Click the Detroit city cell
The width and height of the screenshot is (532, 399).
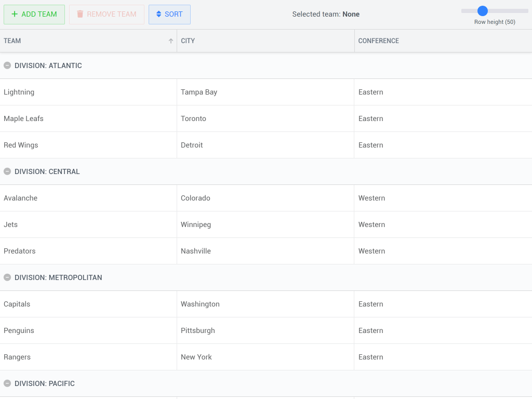click(x=265, y=145)
